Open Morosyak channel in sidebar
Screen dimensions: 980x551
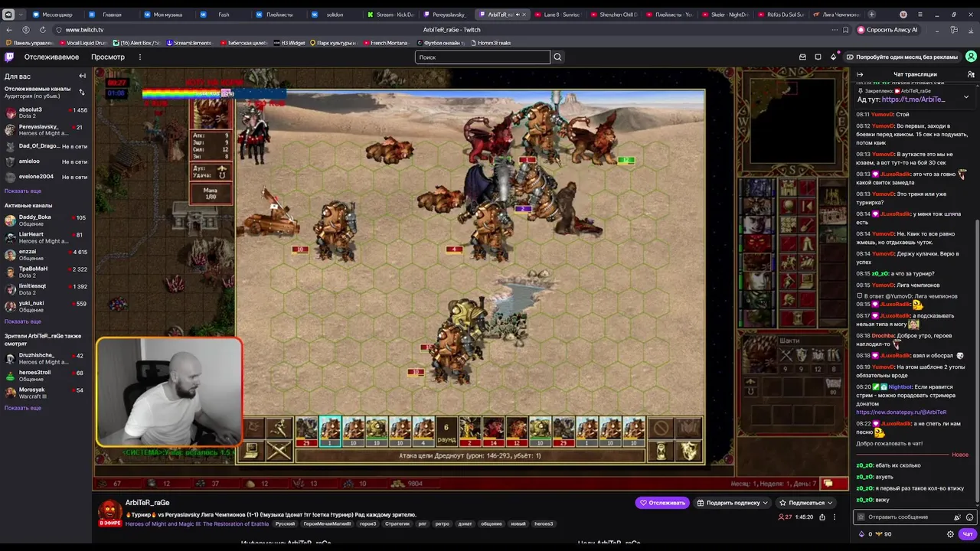46,393
